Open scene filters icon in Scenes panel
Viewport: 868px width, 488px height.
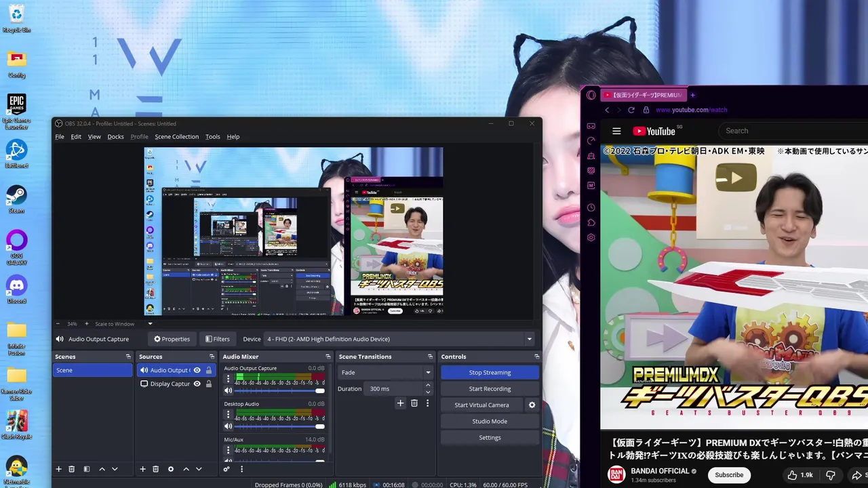pyautogui.click(x=87, y=469)
